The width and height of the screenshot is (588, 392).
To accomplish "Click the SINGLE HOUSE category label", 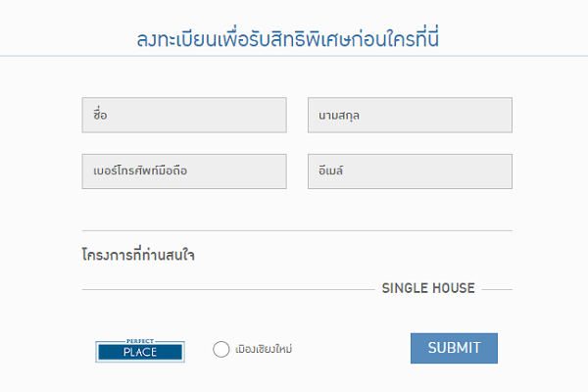I will pyautogui.click(x=428, y=288).
